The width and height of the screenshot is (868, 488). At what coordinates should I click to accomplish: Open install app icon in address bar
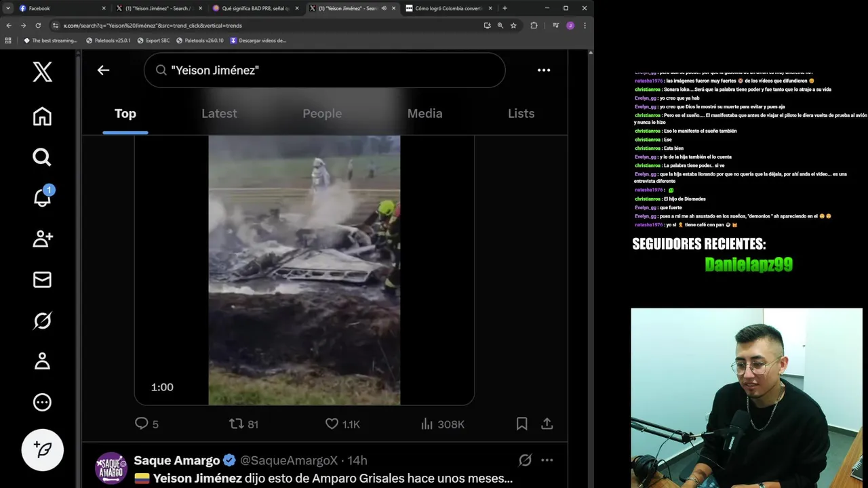point(487,25)
